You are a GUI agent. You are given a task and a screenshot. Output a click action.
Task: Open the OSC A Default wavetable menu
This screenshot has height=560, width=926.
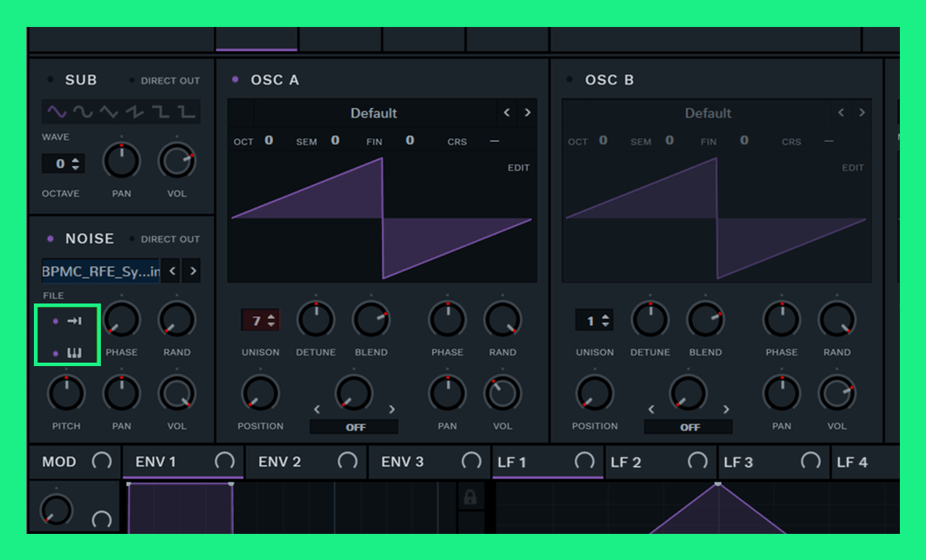[x=374, y=113]
